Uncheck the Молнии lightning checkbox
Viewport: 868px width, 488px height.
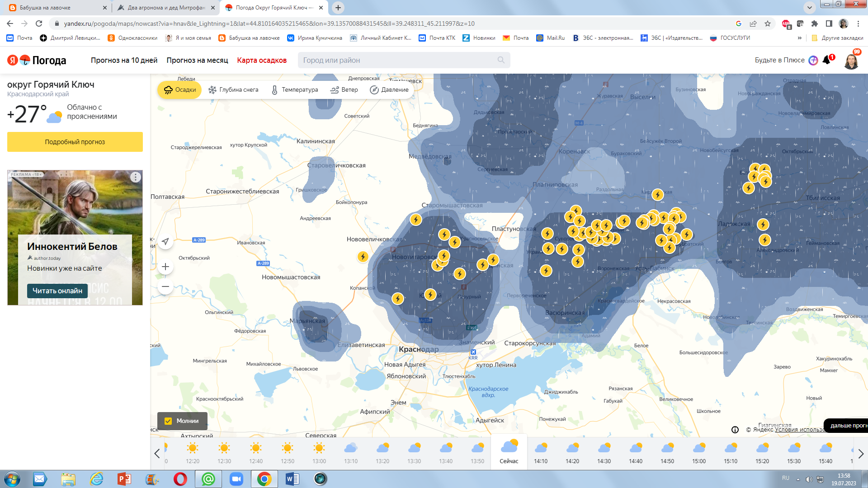click(x=168, y=421)
